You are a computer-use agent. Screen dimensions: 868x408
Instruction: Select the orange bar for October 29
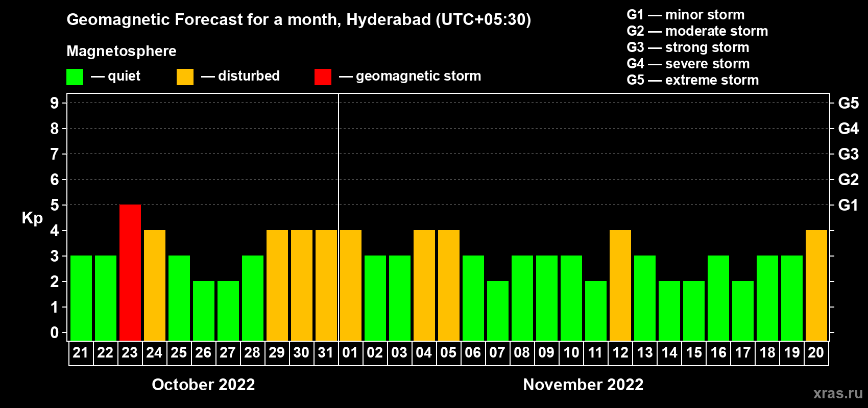(x=277, y=286)
